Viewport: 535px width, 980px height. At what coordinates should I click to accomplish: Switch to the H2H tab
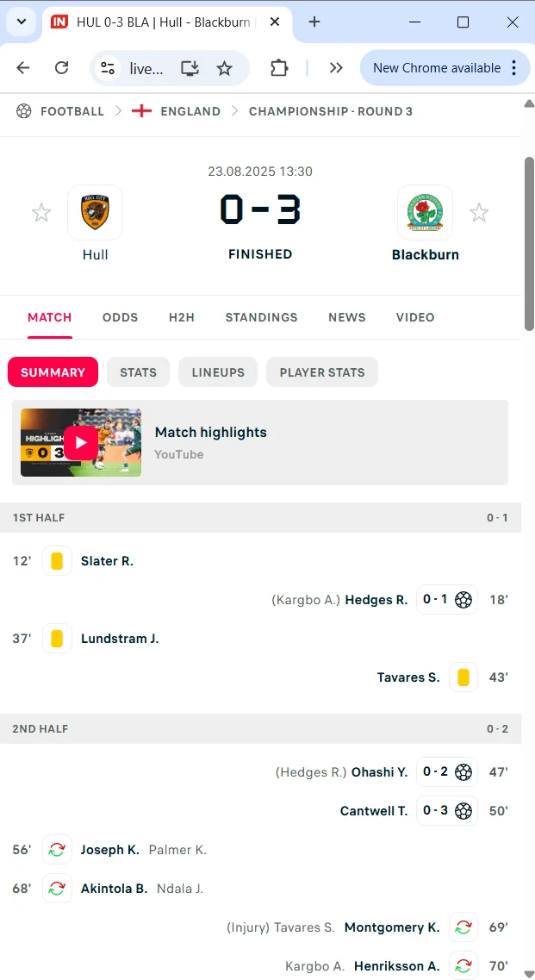pyautogui.click(x=182, y=317)
